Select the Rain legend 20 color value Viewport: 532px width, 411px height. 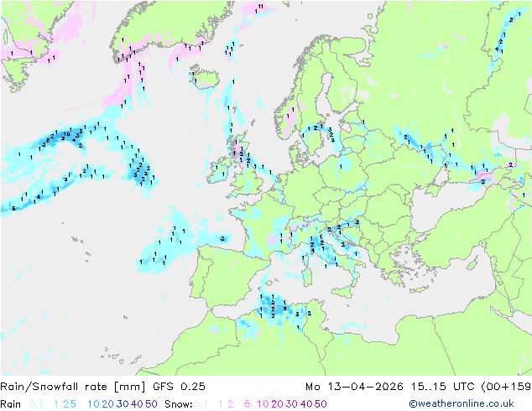coord(107,404)
